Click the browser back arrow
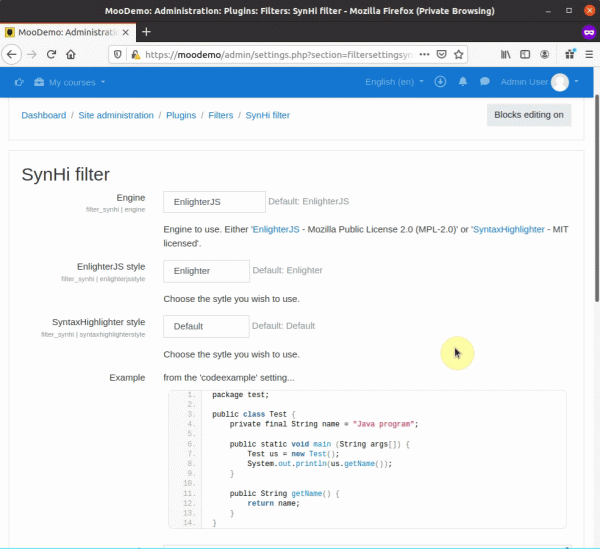The image size is (600, 549). point(12,54)
